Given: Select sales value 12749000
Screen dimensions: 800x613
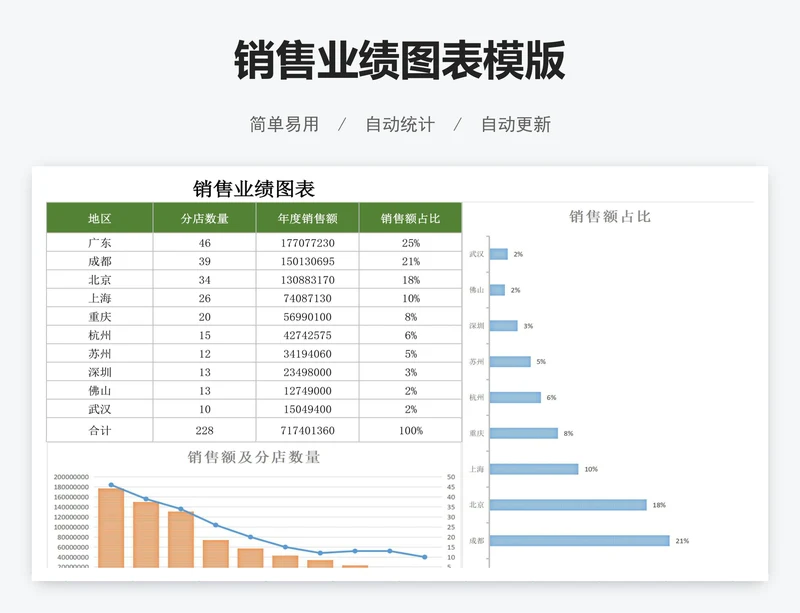Looking at the screenshot, I should coord(307,390).
